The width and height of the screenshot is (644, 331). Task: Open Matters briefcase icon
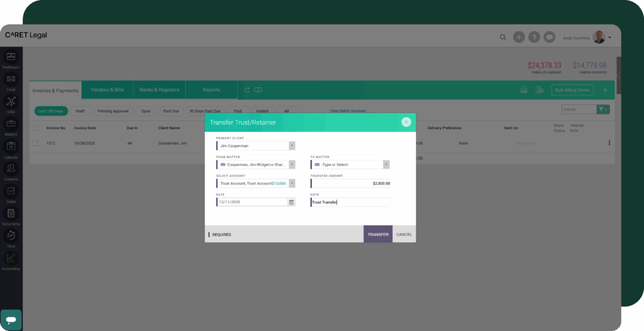11,124
